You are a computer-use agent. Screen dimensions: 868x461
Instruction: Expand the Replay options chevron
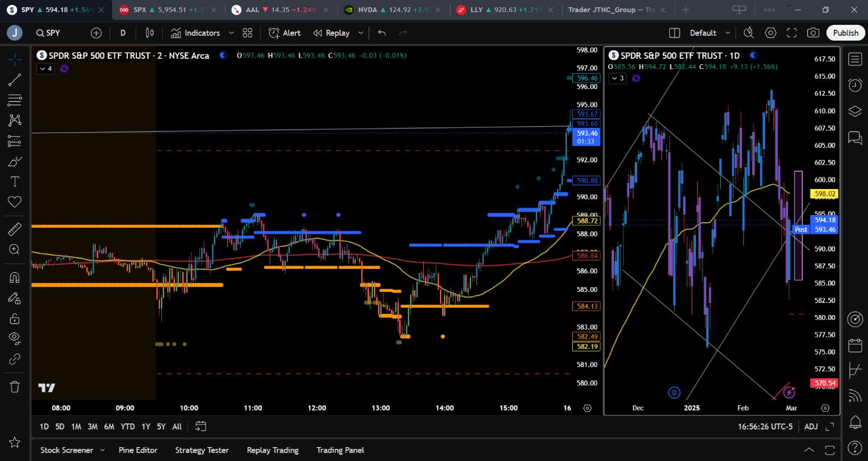click(361, 33)
